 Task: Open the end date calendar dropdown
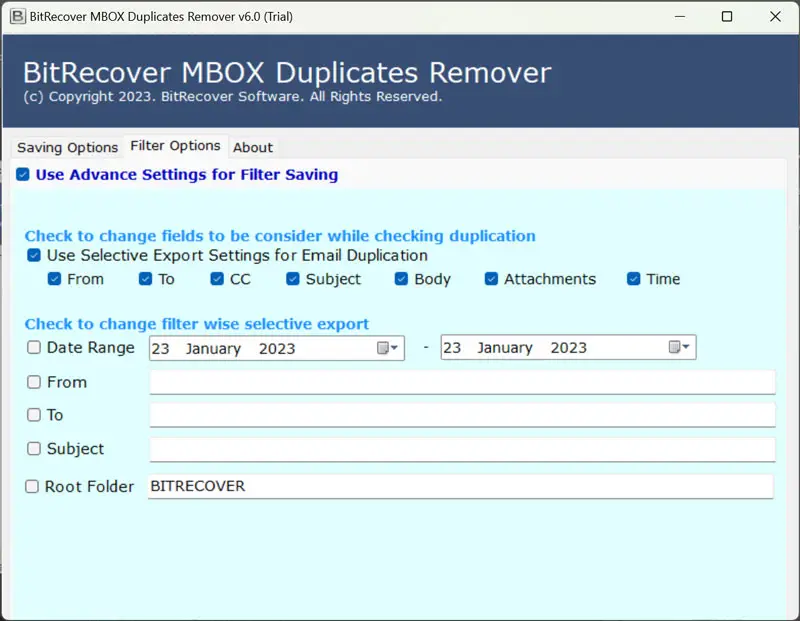679,347
